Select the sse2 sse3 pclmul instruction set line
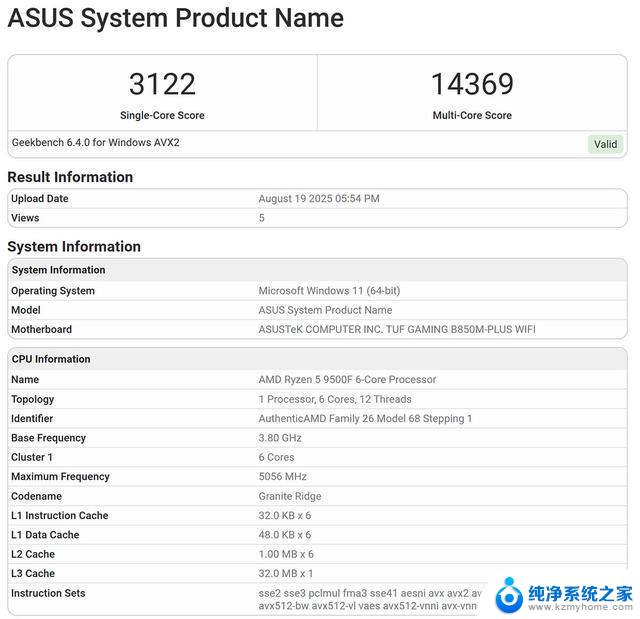This screenshot has width=640, height=619. pos(370,593)
